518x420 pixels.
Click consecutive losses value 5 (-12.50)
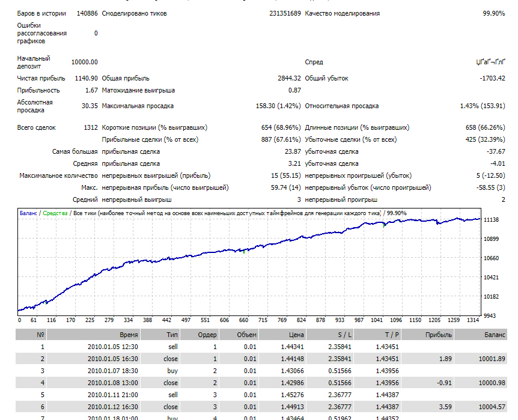tap(490, 175)
